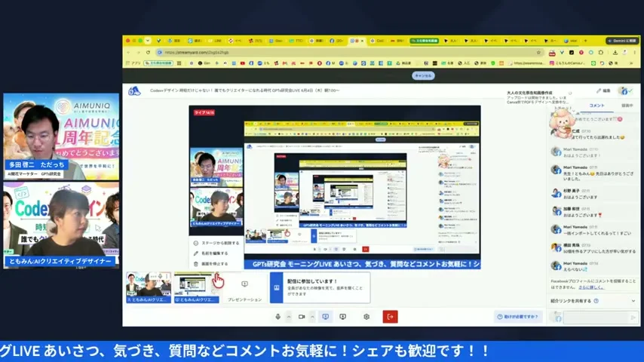Viewport: 644px width, 362px height.
Task: Open camera options arrow beside camera icon
Action: tap(312, 317)
